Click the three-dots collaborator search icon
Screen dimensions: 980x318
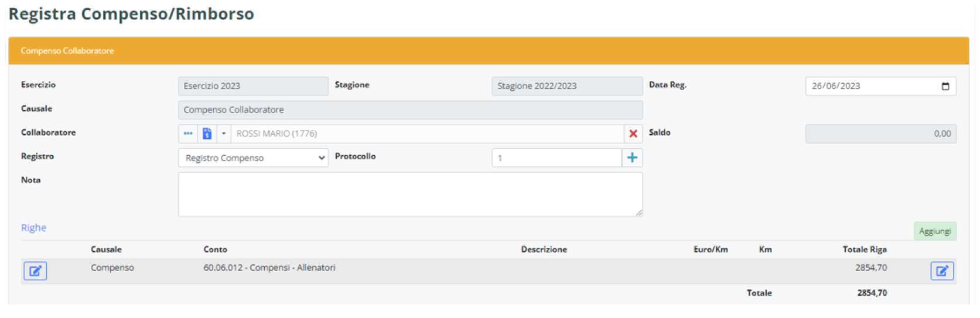coord(187,134)
